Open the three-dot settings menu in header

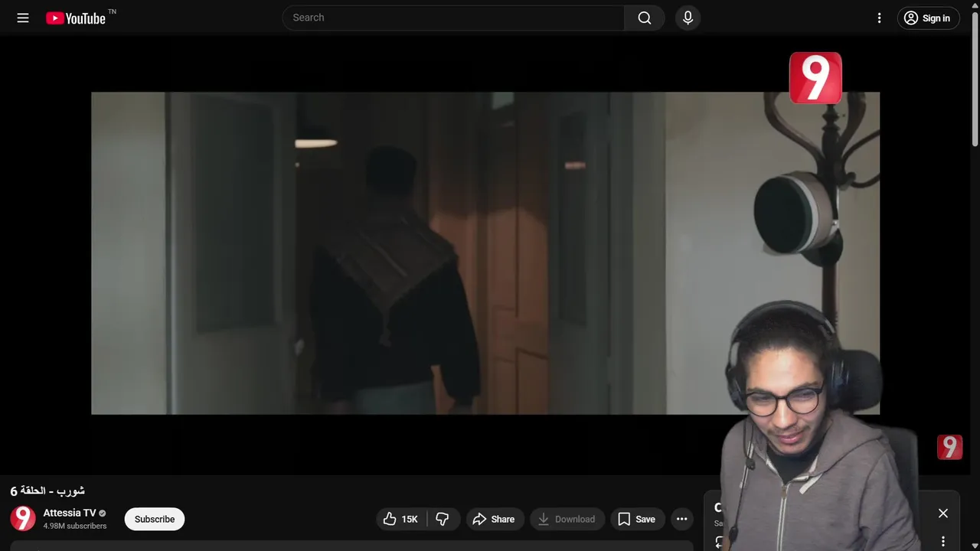(x=879, y=18)
